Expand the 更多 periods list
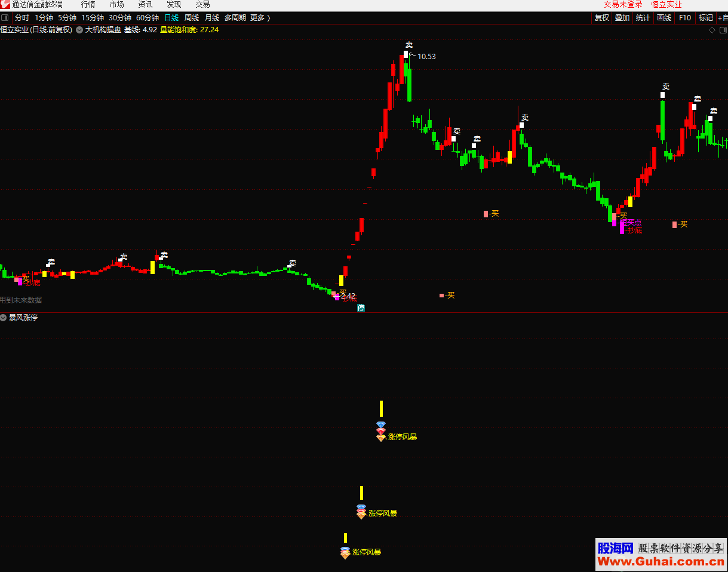 pyautogui.click(x=260, y=18)
